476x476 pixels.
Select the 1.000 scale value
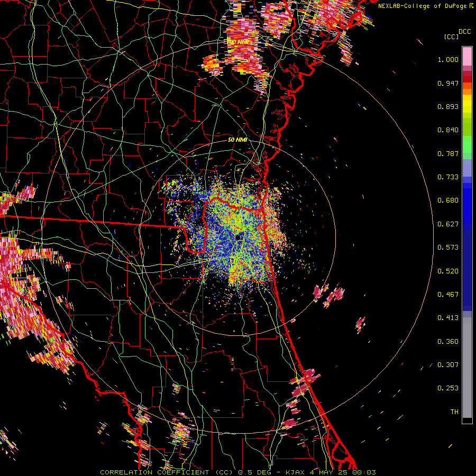click(448, 59)
